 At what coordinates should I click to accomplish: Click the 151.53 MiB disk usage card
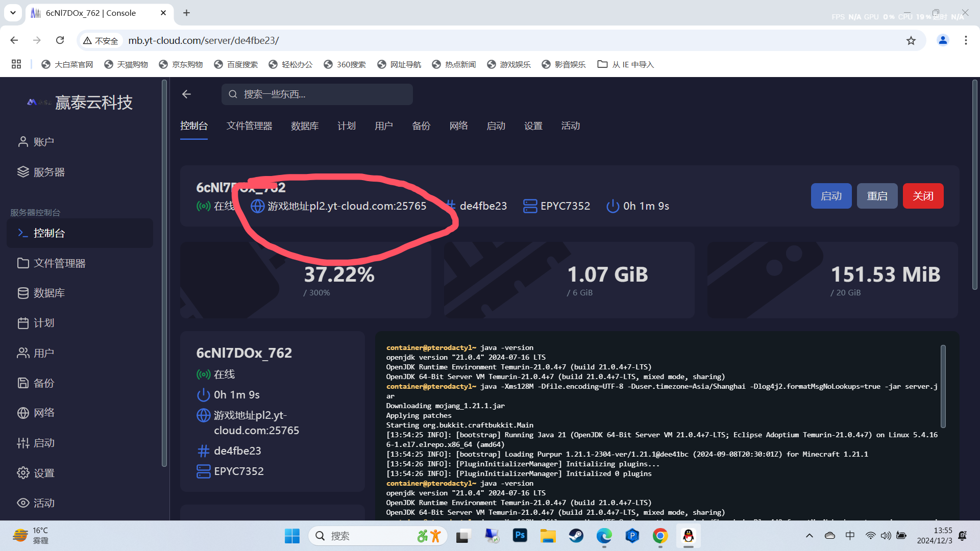tap(832, 280)
